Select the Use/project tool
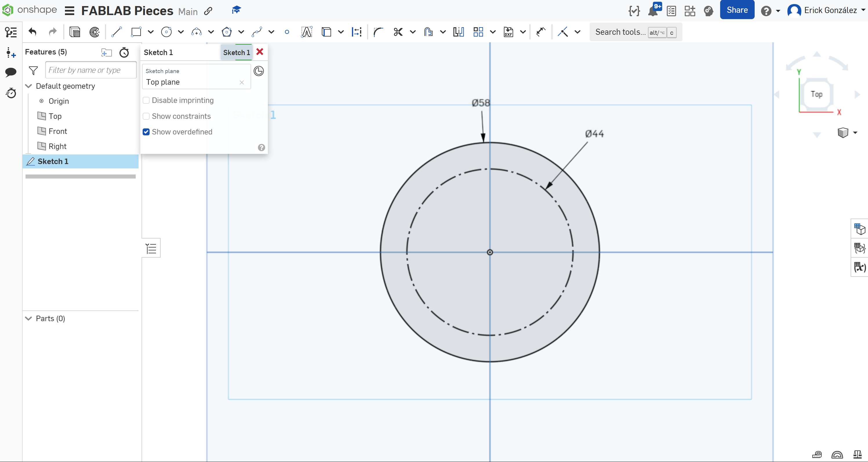Viewport: 868px width, 462px height. point(326,32)
